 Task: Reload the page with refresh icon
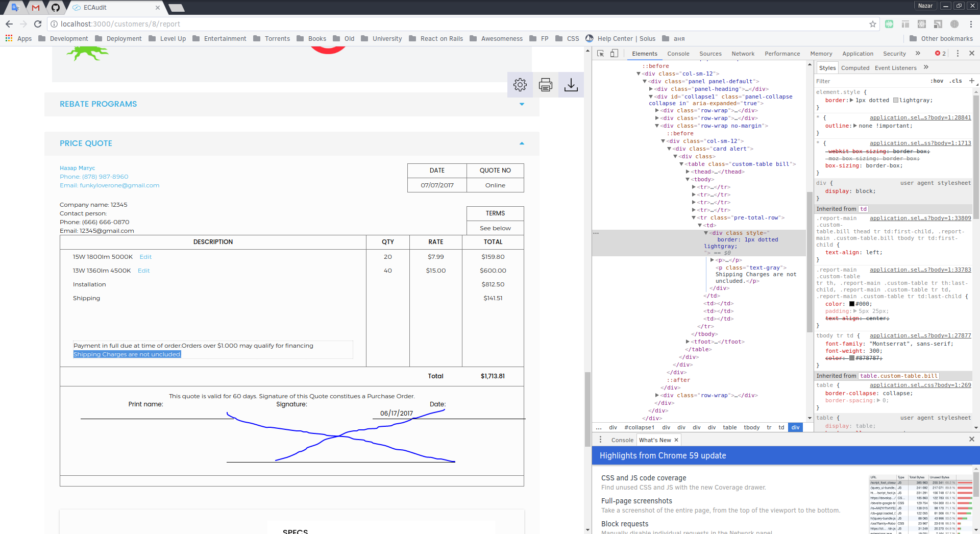coord(38,24)
